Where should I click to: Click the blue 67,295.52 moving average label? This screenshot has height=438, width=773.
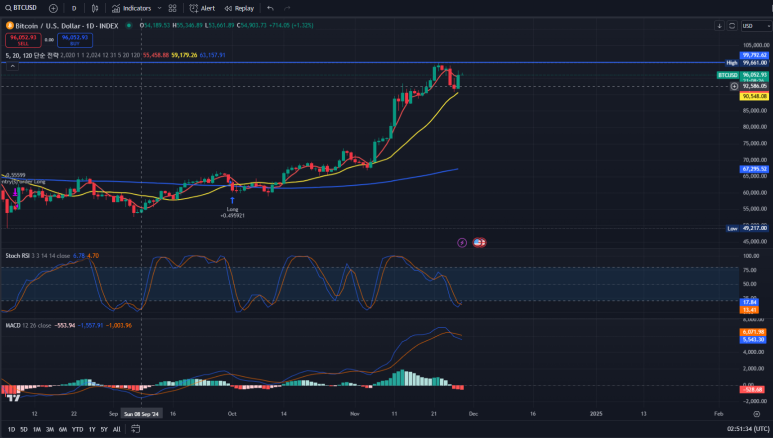(x=754, y=169)
